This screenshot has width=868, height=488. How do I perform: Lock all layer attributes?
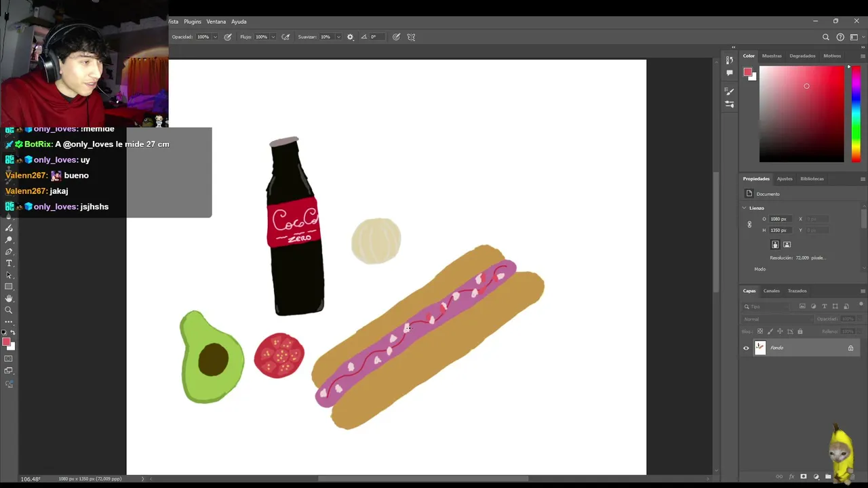[x=800, y=331]
